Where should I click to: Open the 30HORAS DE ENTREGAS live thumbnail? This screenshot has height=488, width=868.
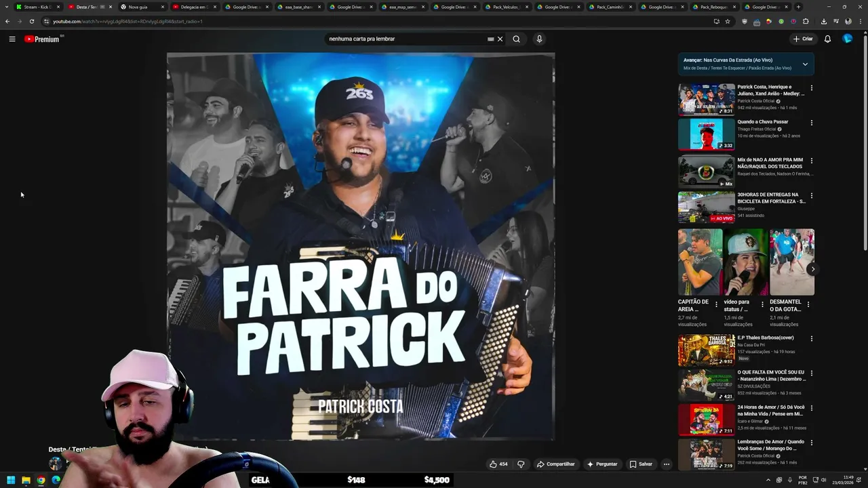pos(706,207)
